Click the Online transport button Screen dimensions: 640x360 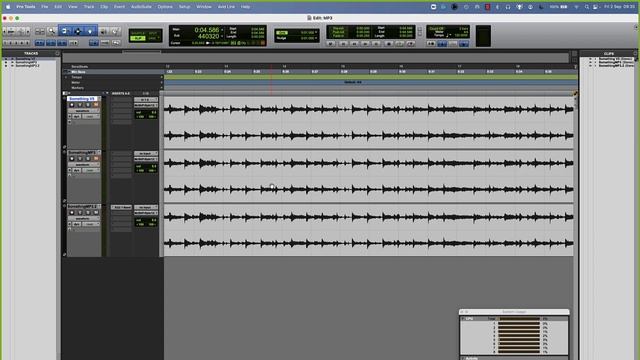point(331,44)
